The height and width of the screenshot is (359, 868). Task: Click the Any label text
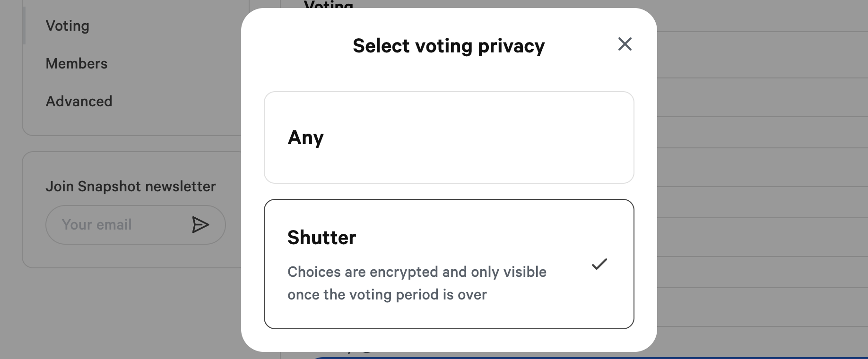coord(305,137)
